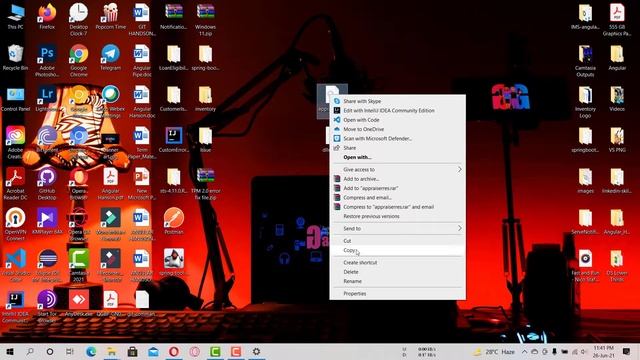
Task: Choose Share with Skype
Action: [398, 101]
